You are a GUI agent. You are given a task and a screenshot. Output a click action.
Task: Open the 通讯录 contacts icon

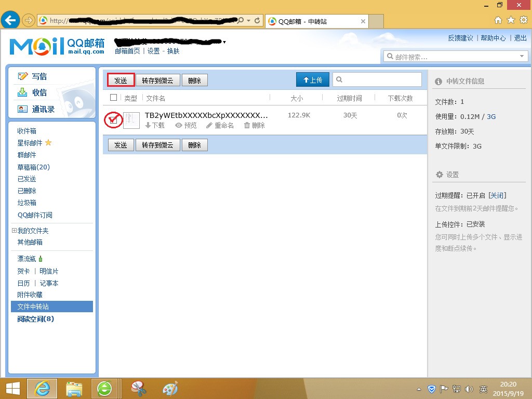[22, 109]
